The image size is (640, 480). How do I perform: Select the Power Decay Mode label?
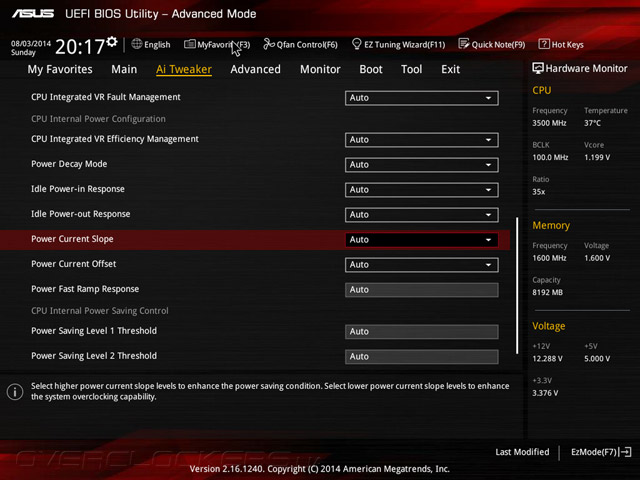(69, 164)
